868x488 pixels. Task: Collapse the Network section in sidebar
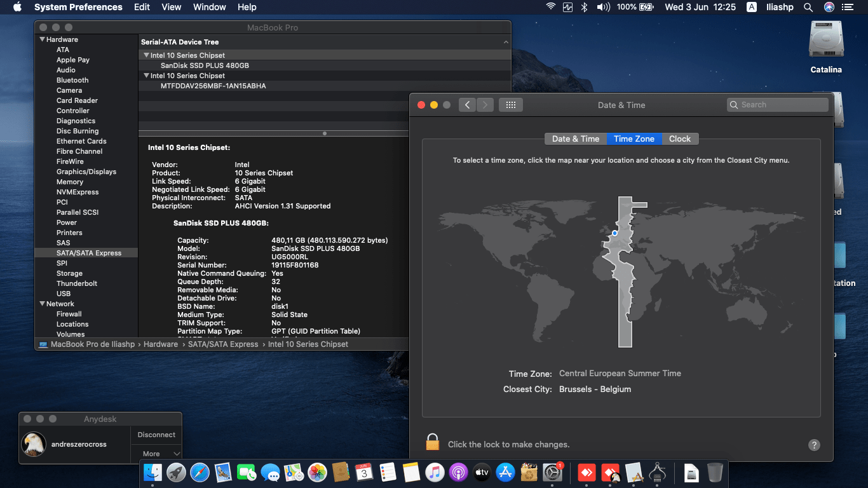point(42,304)
